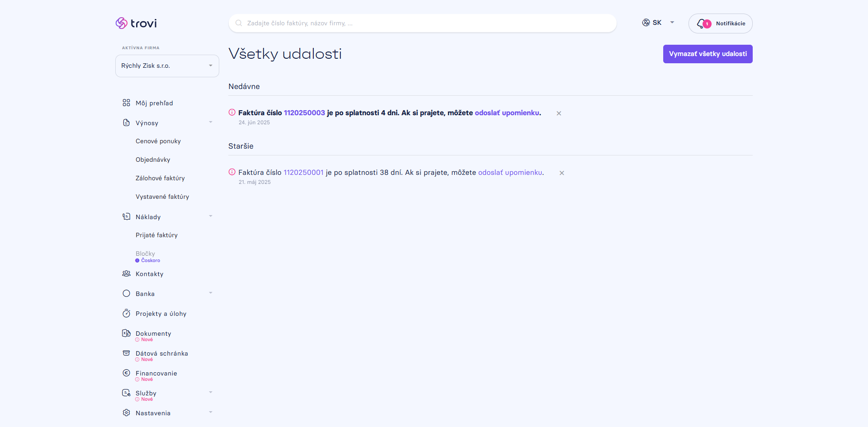Open Vystavené faktúry in sidebar
Viewport: 868px width, 427px height.
tap(162, 197)
